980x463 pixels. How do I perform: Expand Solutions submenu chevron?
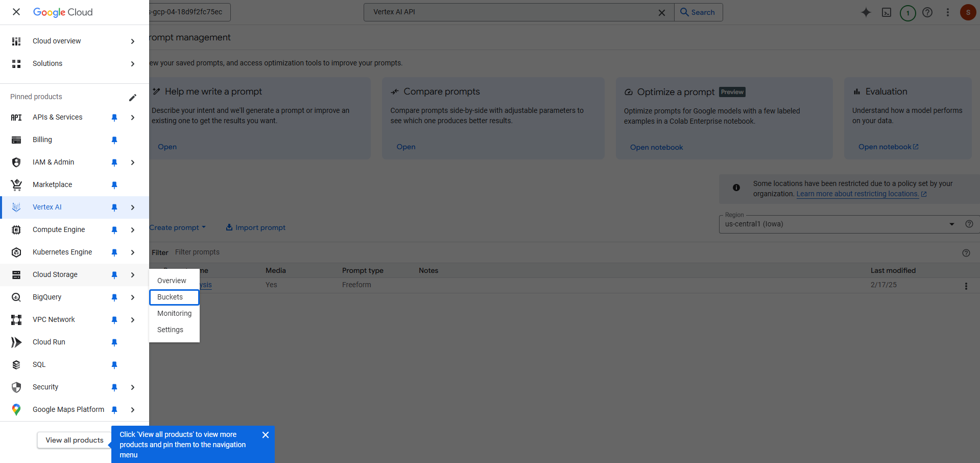pyautogui.click(x=133, y=64)
